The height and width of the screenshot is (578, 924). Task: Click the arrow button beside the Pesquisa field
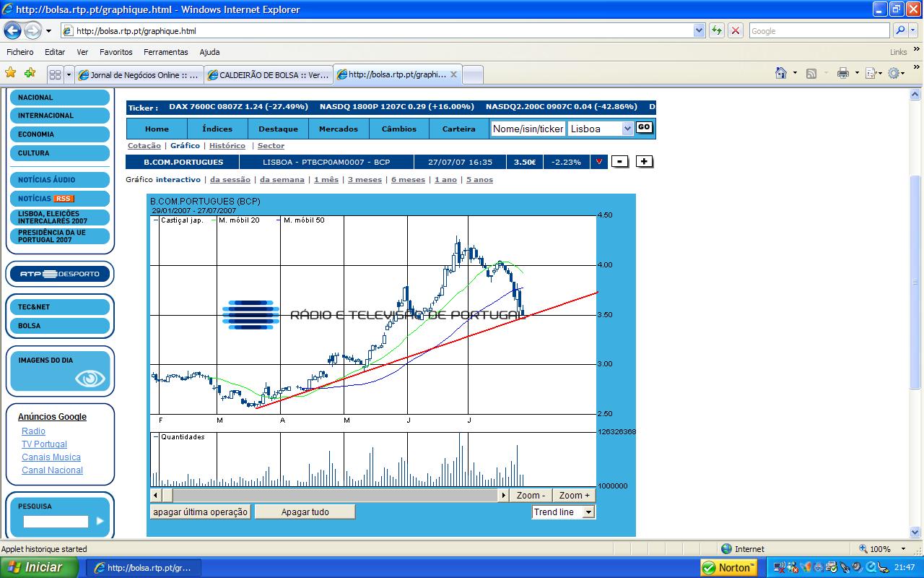(x=100, y=521)
